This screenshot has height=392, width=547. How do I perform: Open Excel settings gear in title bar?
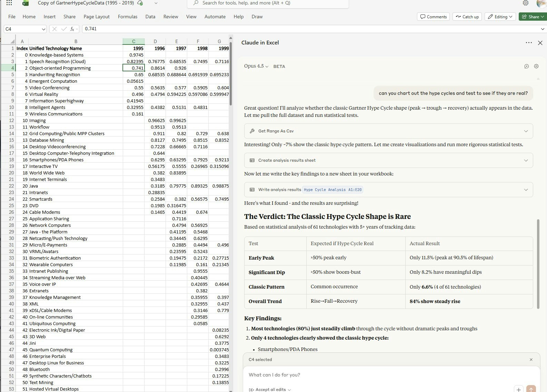[525, 3]
